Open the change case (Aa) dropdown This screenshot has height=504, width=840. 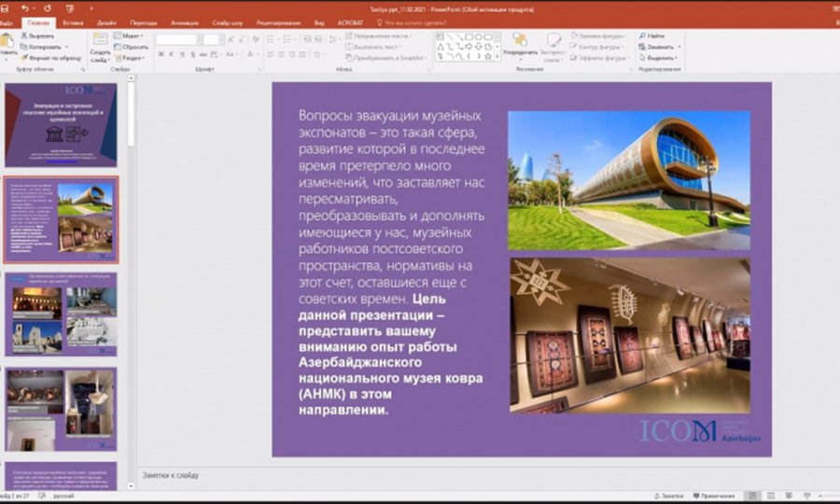(231, 55)
